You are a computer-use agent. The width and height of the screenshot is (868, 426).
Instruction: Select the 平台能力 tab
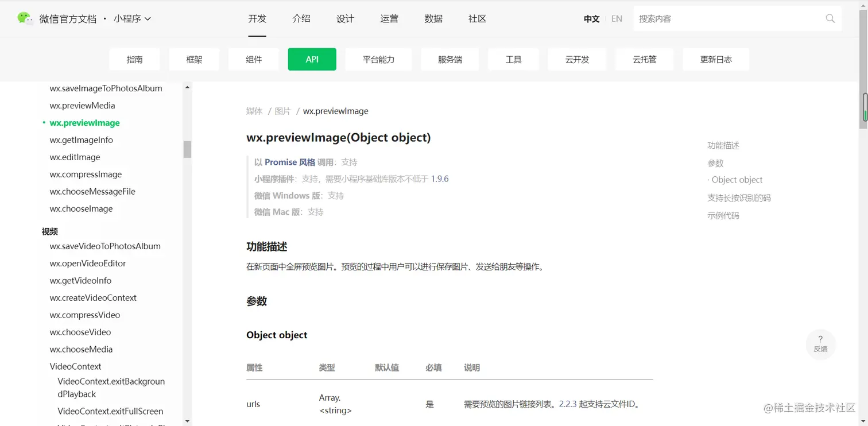click(x=379, y=59)
